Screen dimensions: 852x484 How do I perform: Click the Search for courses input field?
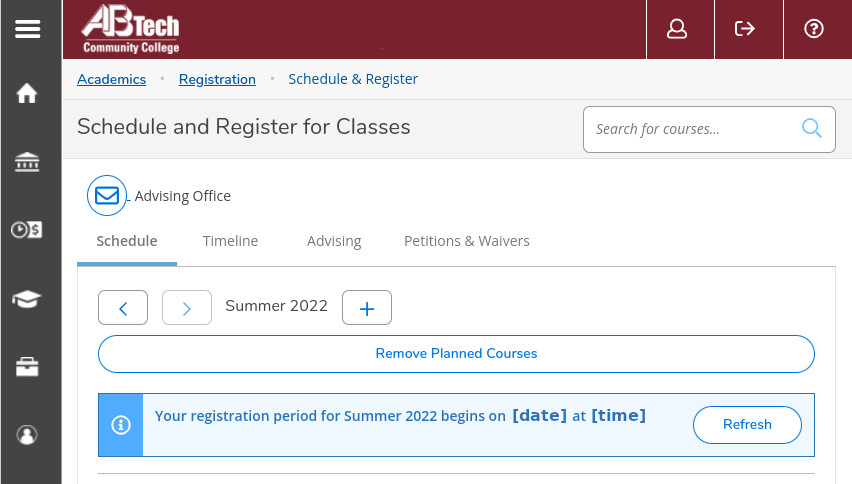(690, 129)
